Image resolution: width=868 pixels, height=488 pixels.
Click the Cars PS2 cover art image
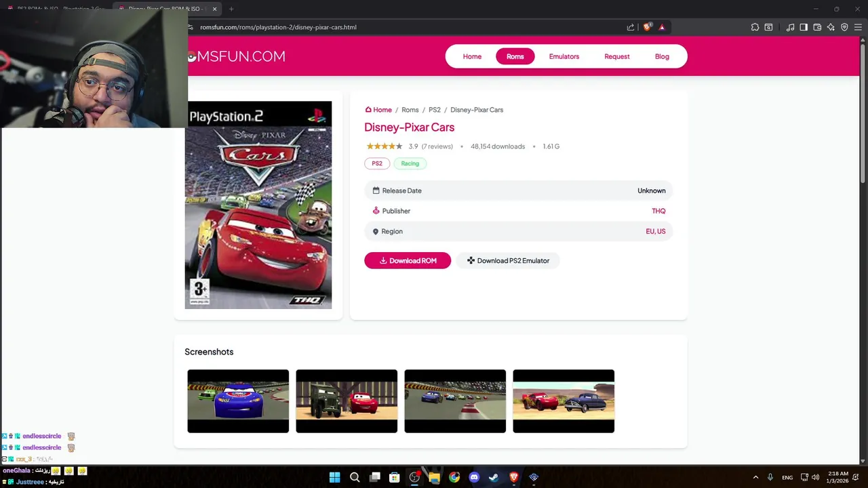pos(258,205)
